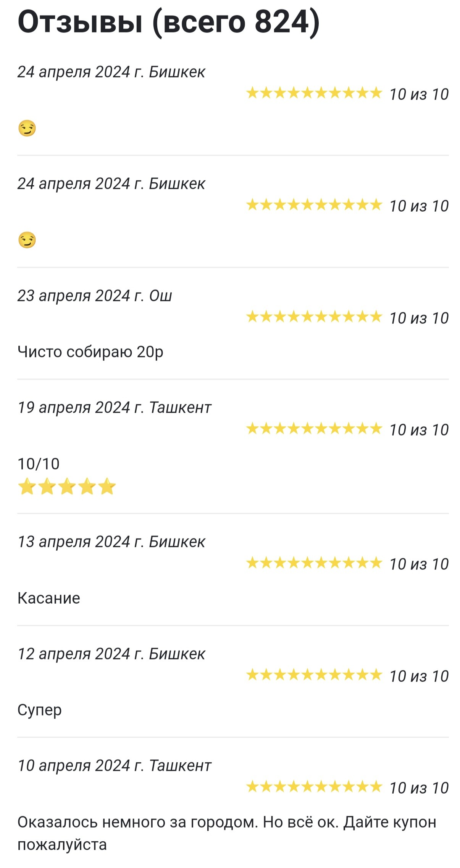Select the date "19 апреля 2024 г. Ташкент"
The image size is (460, 868).
pyautogui.click(x=114, y=408)
